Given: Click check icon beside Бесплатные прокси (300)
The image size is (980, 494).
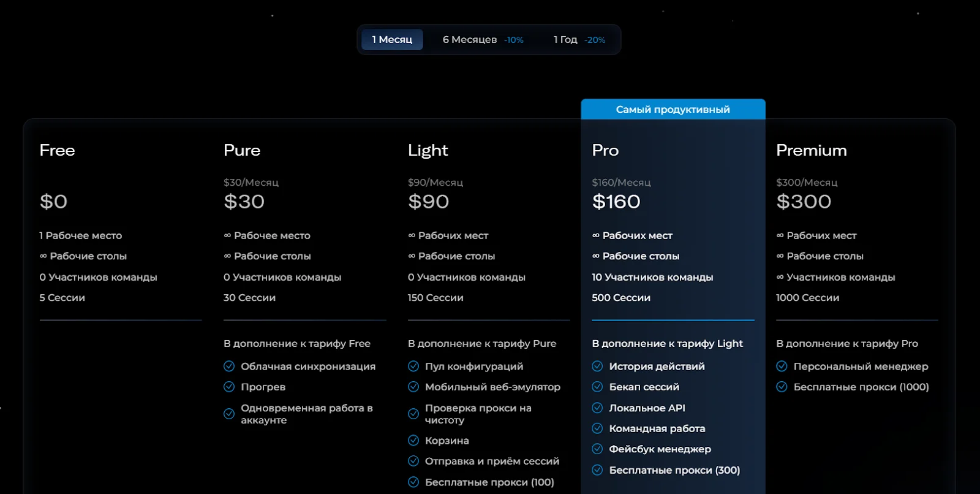Looking at the screenshot, I should [597, 470].
